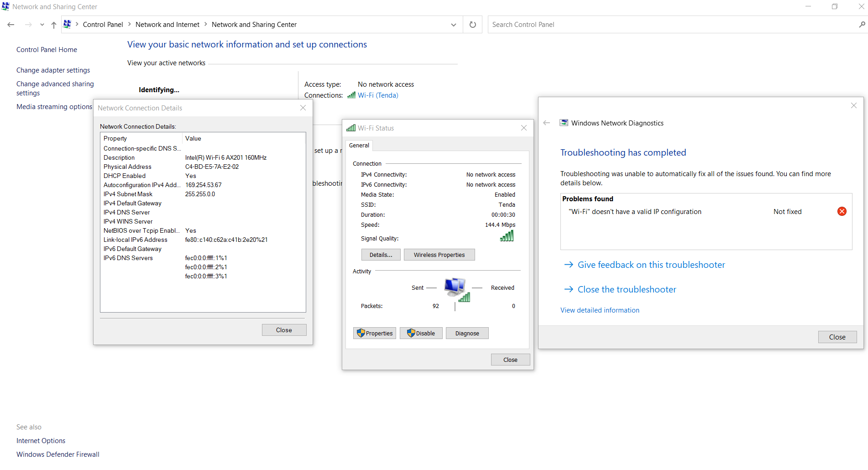The height and width of the screenshot is (470, 868).
Task: Click the Signal Quality bars indicator
Action: point(507,236)
